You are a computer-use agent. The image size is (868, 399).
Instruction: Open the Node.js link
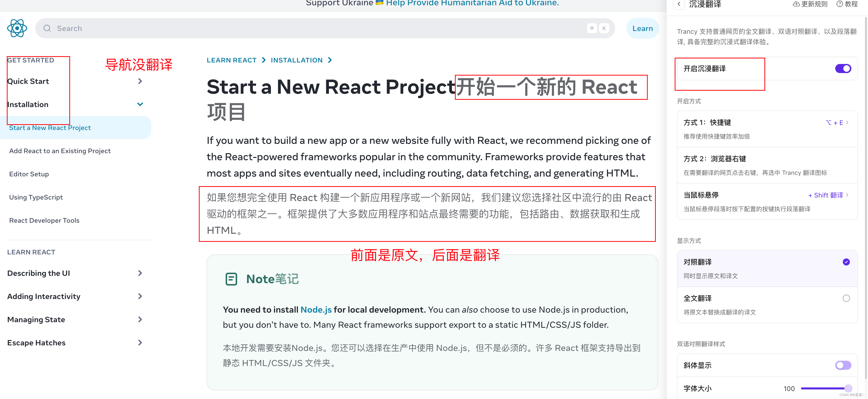316,310
